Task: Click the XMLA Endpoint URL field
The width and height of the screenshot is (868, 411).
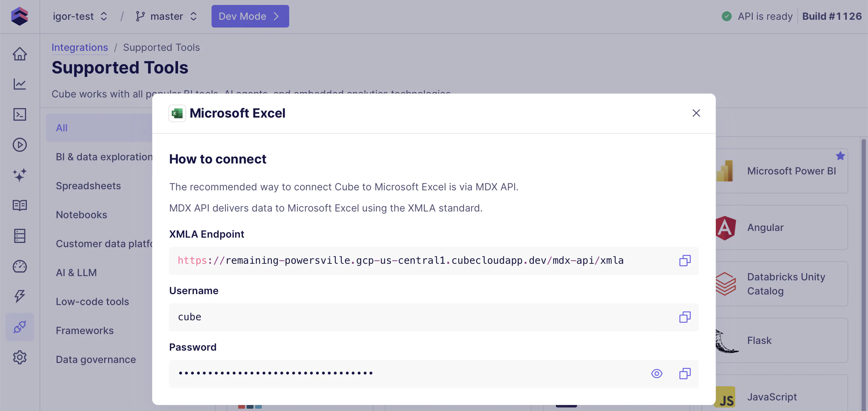Action: coord(400,261)
